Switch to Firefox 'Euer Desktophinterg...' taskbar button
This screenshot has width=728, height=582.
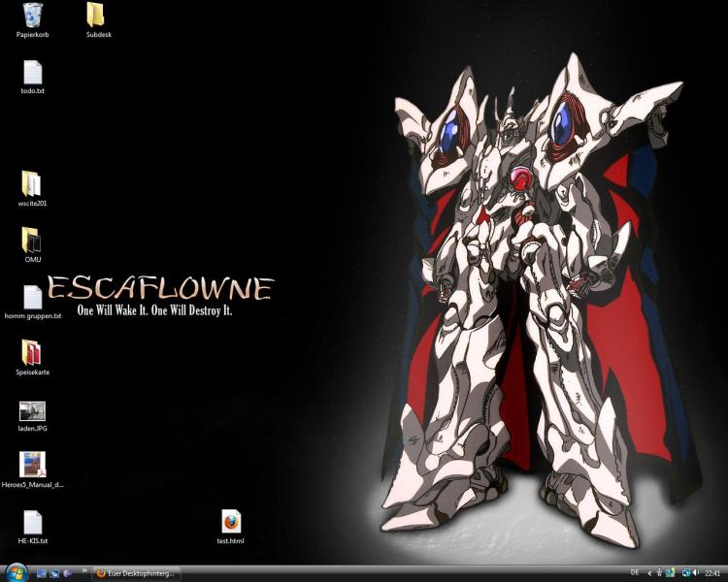[x=135, y=573]
